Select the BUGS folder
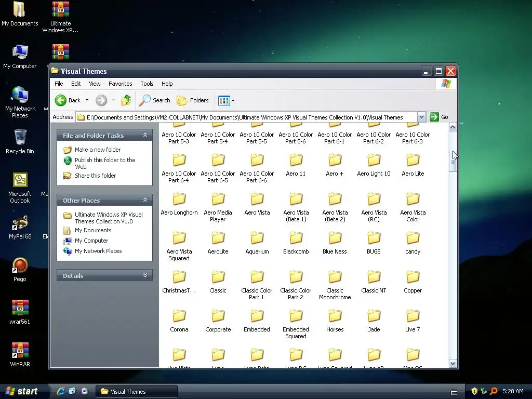Viewport: 532px width, 399px height. (x=374, y=244)
